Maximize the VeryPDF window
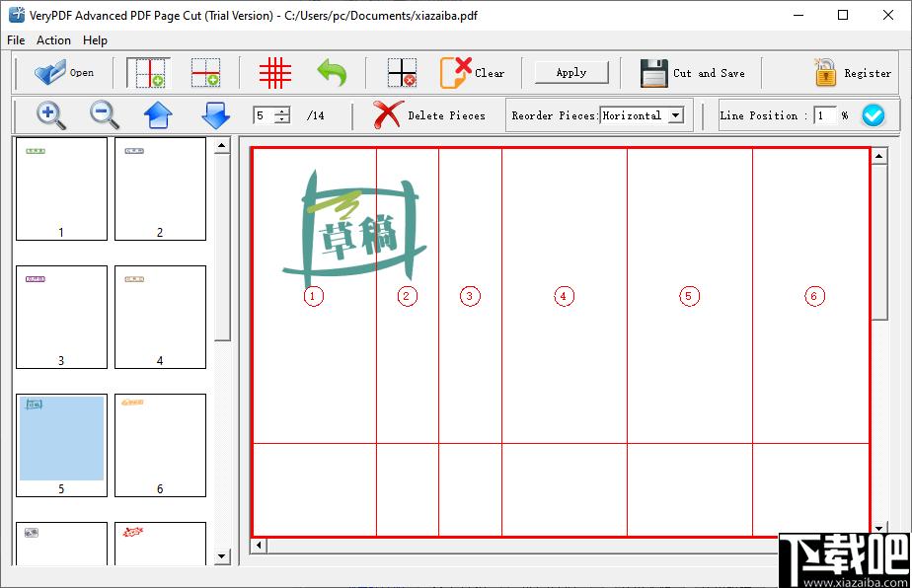 tap(843, 15)
